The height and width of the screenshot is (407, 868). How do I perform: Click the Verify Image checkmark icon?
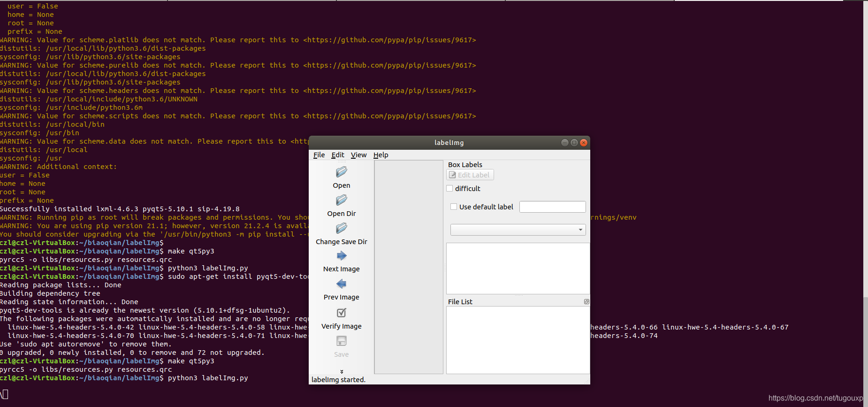pyautogui.click(x=342, y=313)
